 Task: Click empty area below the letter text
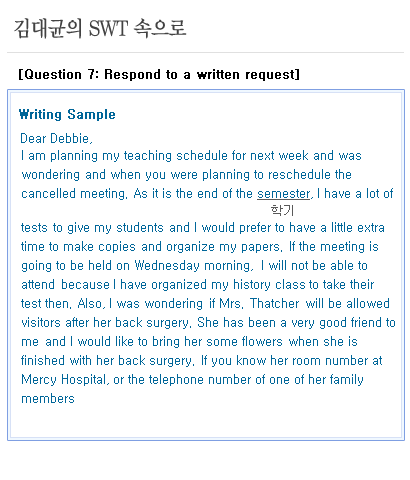tap(206, 421)
